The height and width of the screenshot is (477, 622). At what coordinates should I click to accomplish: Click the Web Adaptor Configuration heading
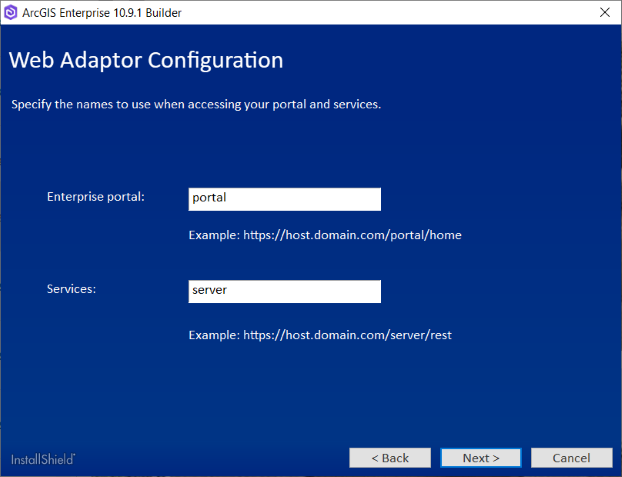pos(146,60)
